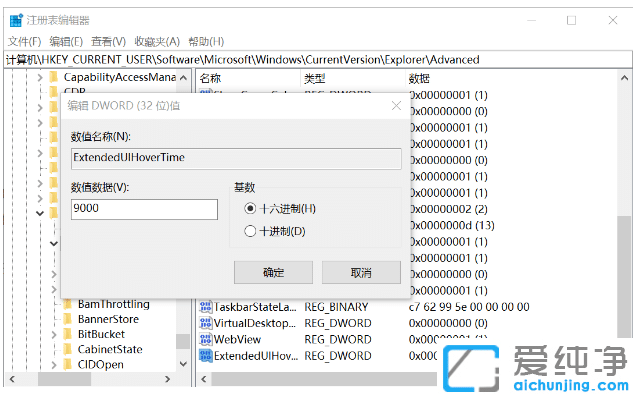This screenshot has height=398, width=637.
Task: Click the 取消 button
Action: [361, 273]
